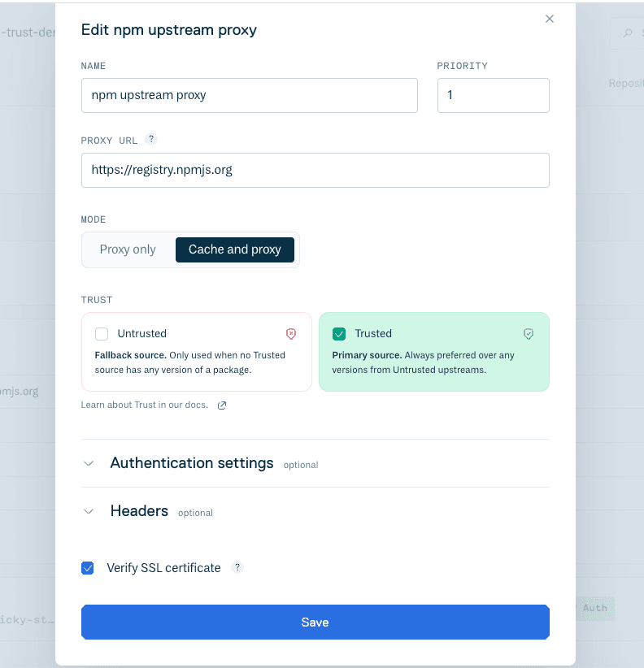This screenshot has height=668, width=644.
Task: Click the Trusted shield check icon
Action: pyautogui.click(x=529, y=334)
